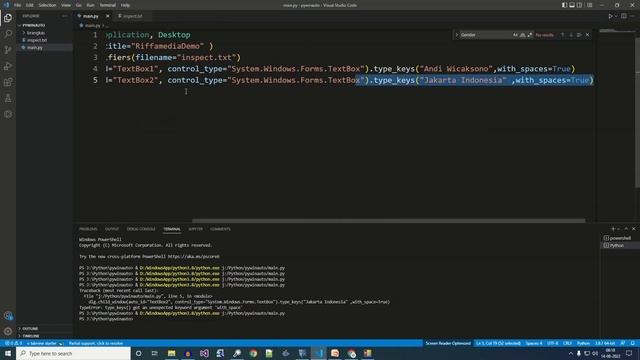Screen dimensions: 640x360
Task: Open the launch profile dropdown beside plus
Action: pos(618,229)
